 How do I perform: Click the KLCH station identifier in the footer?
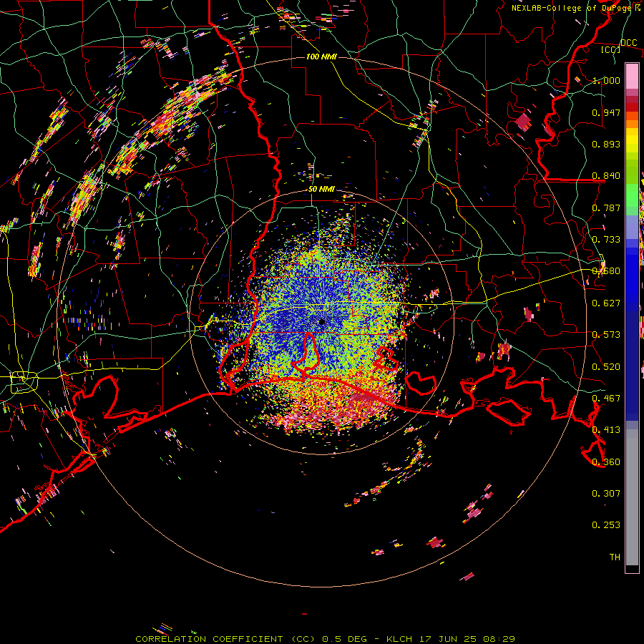click(399, 639)
